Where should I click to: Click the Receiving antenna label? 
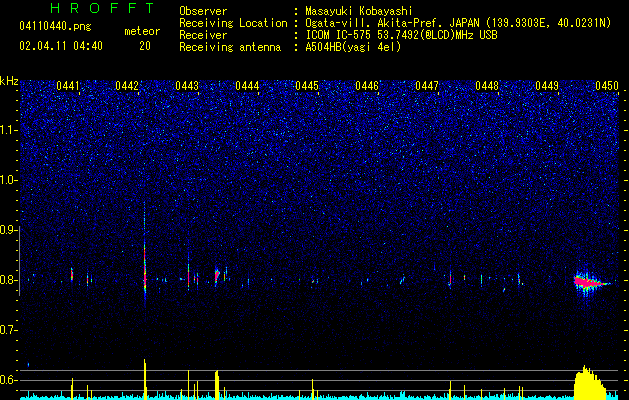click(x=230, y=47)
